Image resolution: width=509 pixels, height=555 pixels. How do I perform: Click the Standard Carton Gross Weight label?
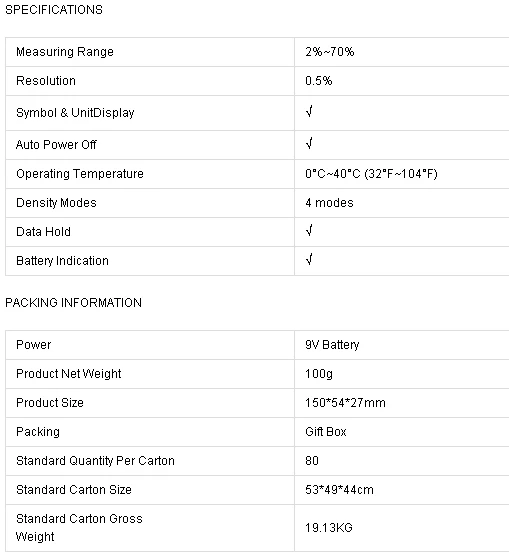[x=79, y=528]
